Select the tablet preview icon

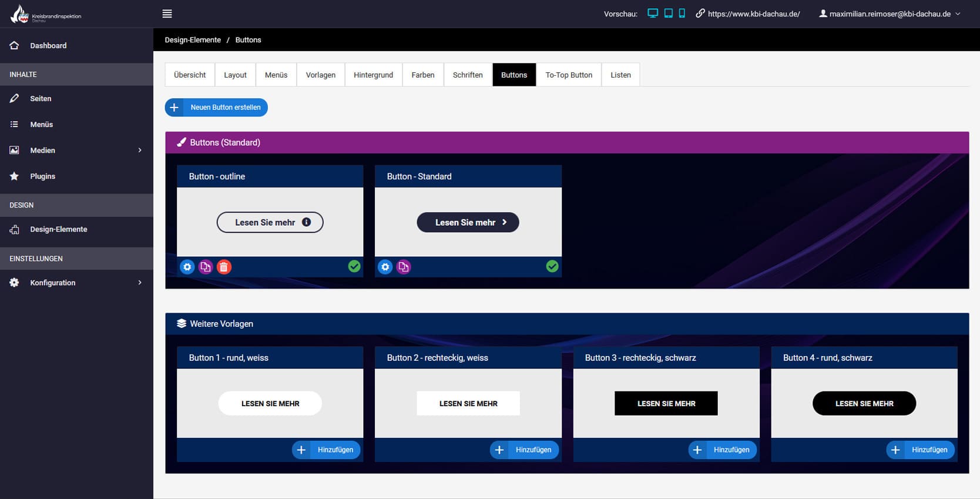coord(668,14)
